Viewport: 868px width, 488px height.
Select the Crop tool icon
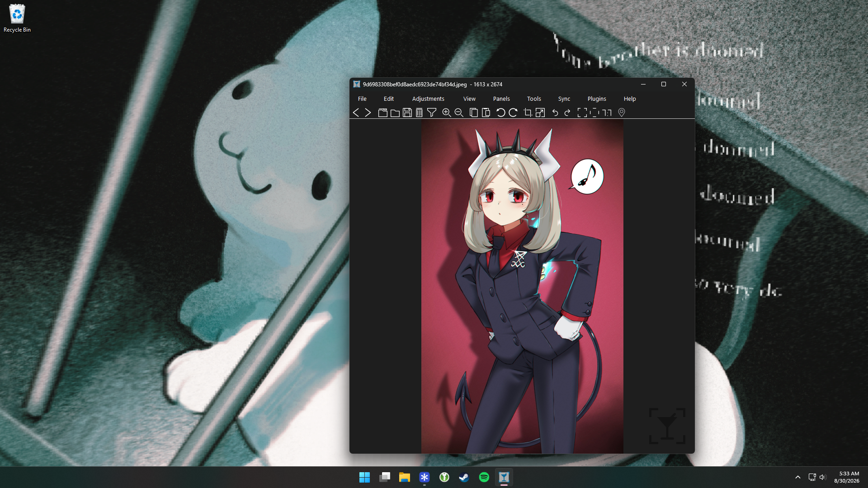[x=528, y=113]
